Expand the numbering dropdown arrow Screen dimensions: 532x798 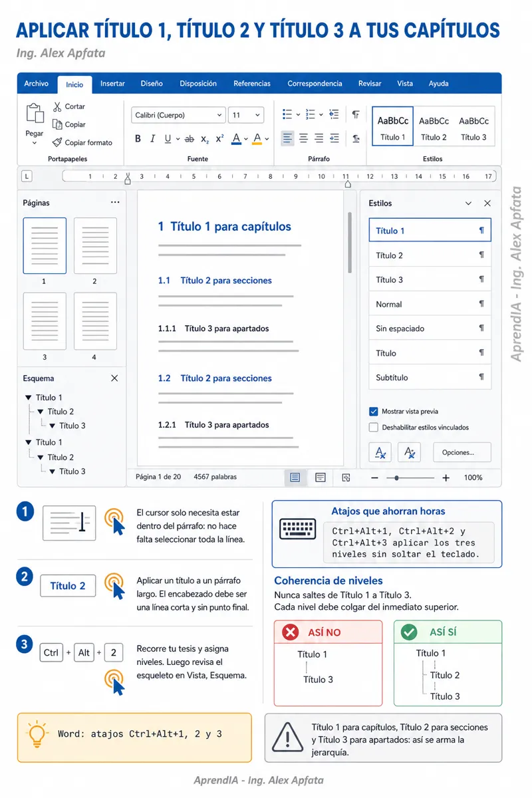pyautogui.click(x=321, y=114)
